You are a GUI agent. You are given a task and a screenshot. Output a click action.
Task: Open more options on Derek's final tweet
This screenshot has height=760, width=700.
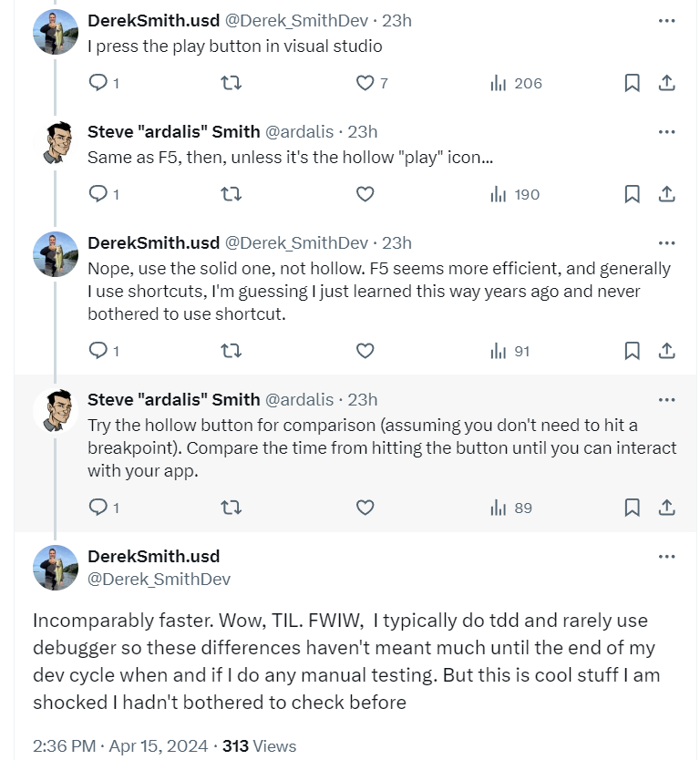coord(666,556)
